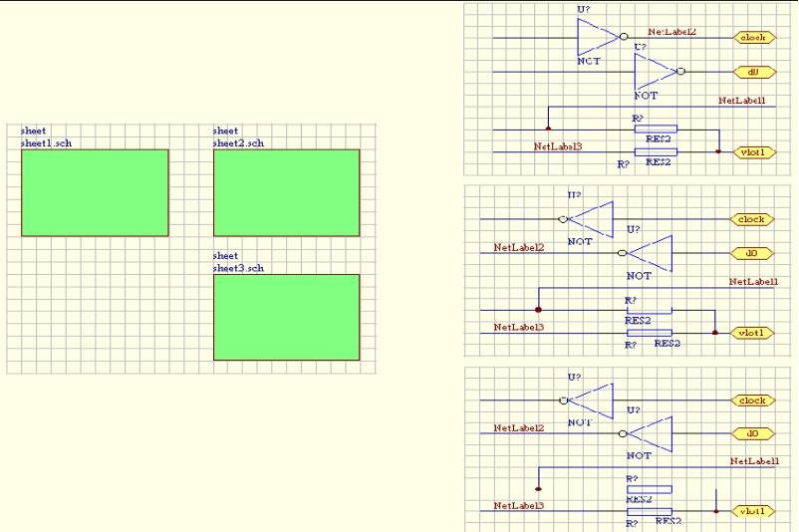Screen dimensions: 799x532
Task: Select the lower NOT gate in middle schematic
Action: coord(650,253)
